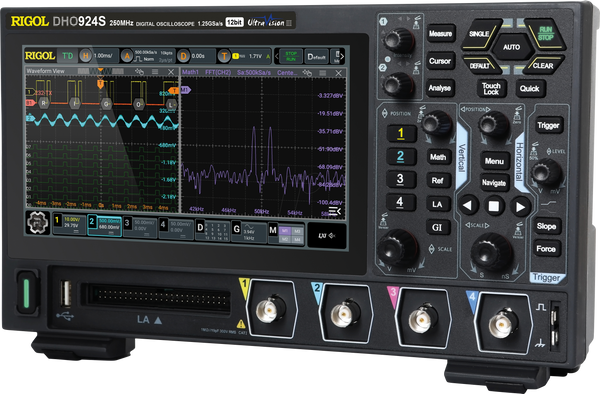This screenshot has height=394, width=600.
Task: Toggle the Math key
Action: point(438,157)
